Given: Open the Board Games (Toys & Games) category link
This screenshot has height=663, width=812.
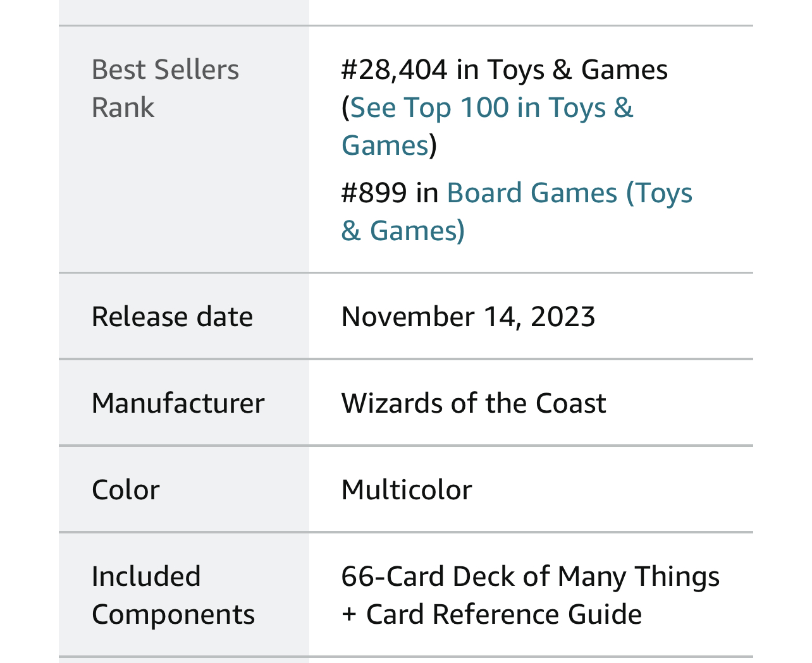Looking at the screenshot, I should 517,212.
